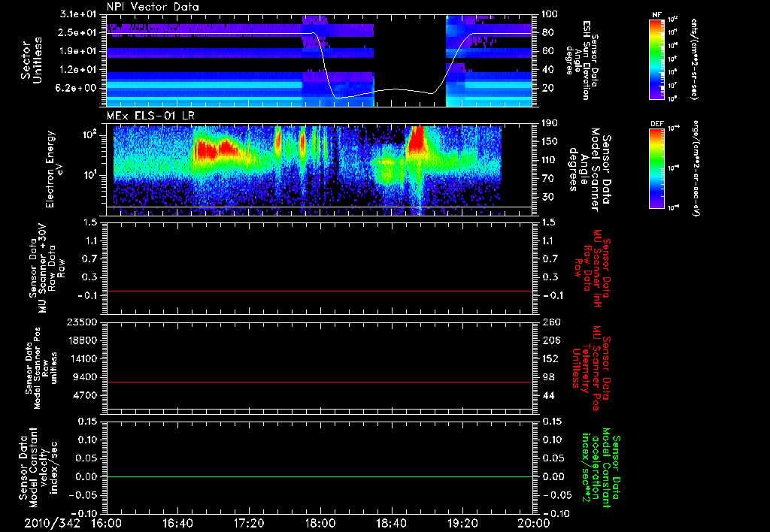Select the 18:00 time axis tick label
Screen dimensions: 770x532
point(320,523)
